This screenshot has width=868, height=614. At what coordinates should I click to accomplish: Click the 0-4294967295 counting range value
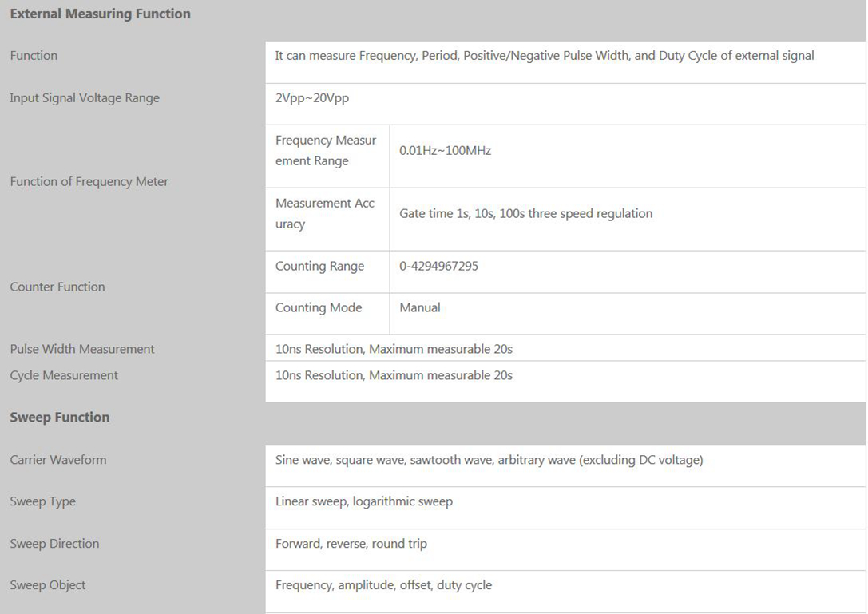click(x=438, y=267)
